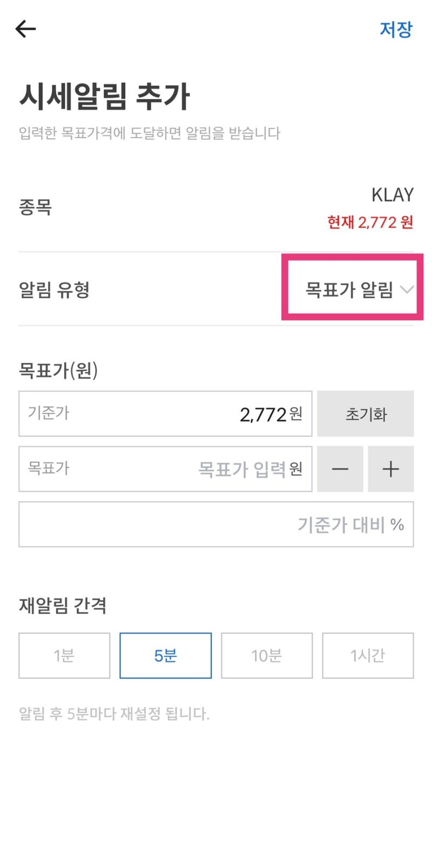Select 10분 as the re-alert interval

(x=267, y=655)
